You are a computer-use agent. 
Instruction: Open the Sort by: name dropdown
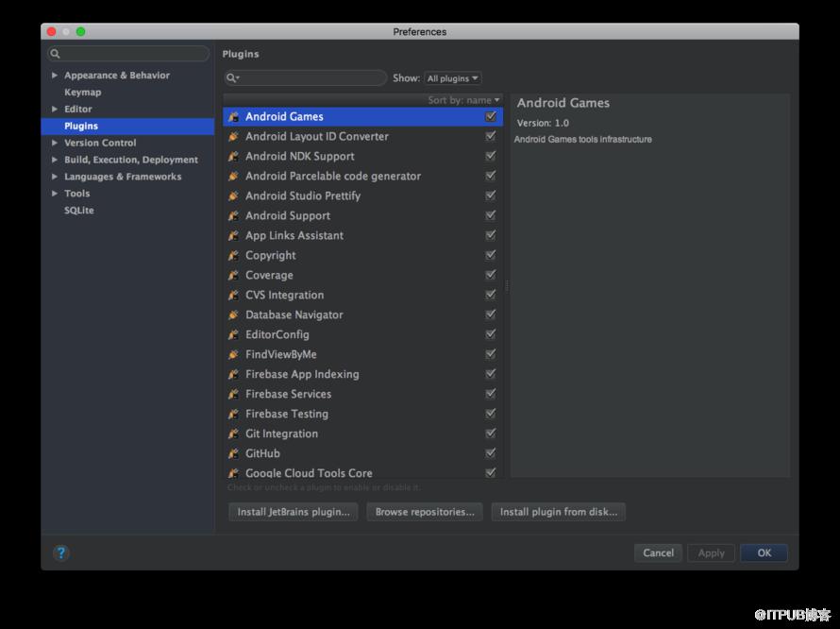pos(464,100)
